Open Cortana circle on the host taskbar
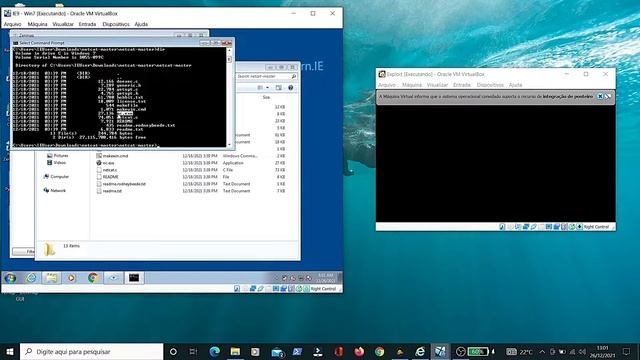 click(173, 351)
